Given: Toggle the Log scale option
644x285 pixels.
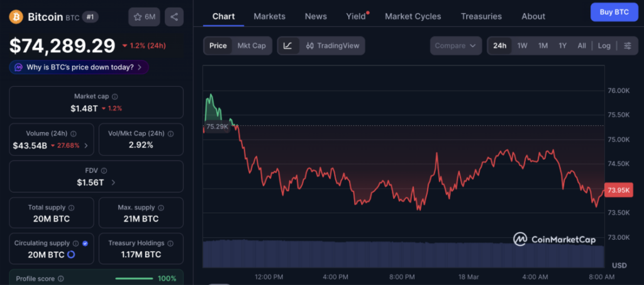Looking at the screenshot, I should 604,46.
